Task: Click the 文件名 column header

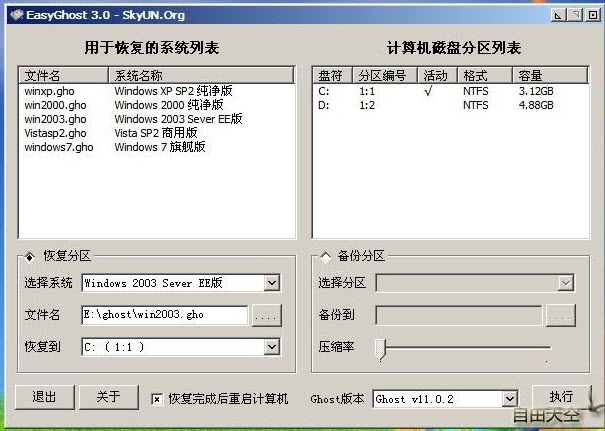Action: pyautogui.click(x=64, y=76)
